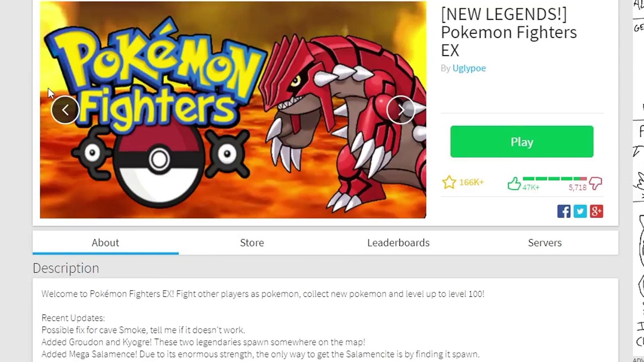Open creator Uglypoe's profile link

pyautogui.click(x=469, y=68)
